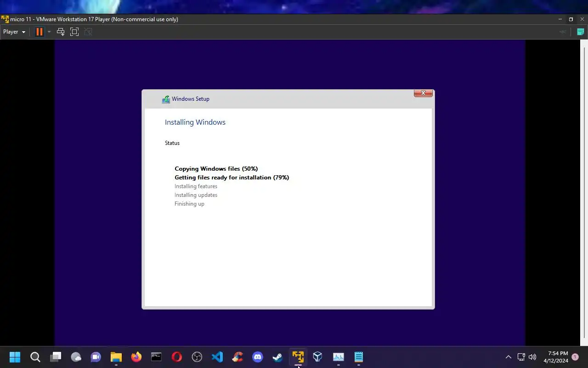Open the Notepad taskbar icon
This screenshot has width=588, height=368.
(358, 357)
